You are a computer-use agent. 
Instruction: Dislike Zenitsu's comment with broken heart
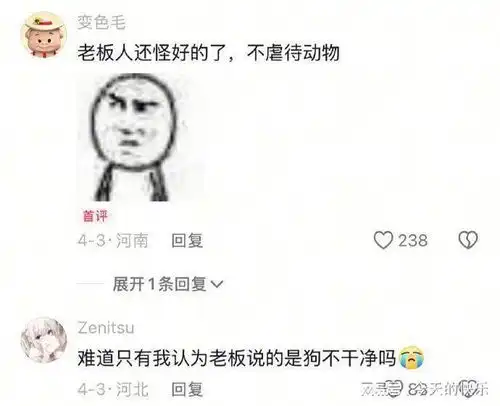coord(468,388)
